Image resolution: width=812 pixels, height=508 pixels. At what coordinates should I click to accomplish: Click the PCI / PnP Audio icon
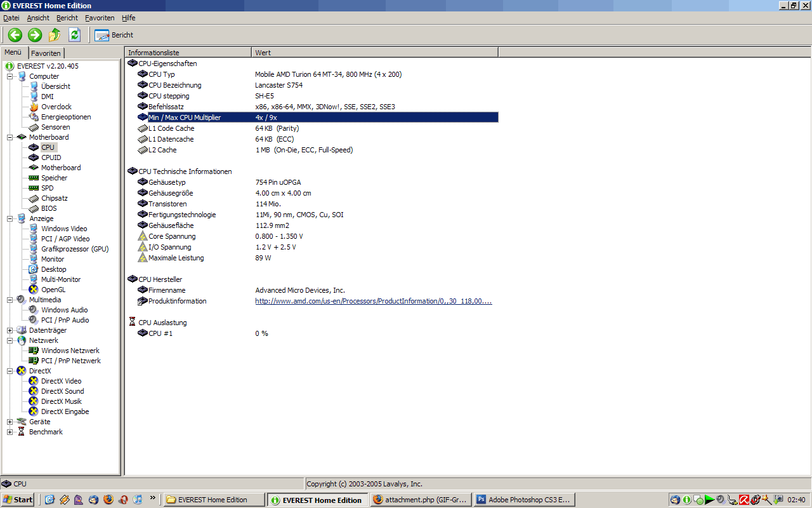coord(34,320)
